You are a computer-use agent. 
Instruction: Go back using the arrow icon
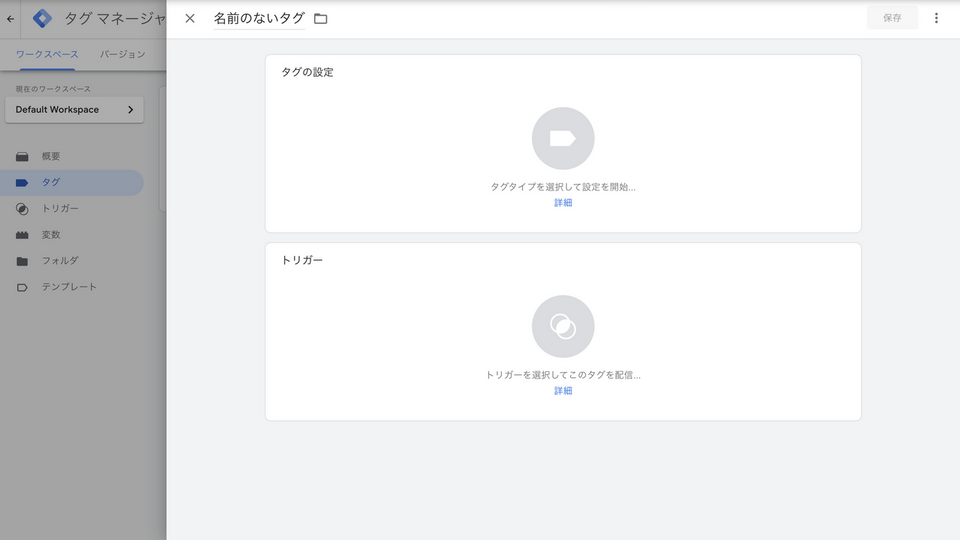pyautogui.click(x=11, y=18)
